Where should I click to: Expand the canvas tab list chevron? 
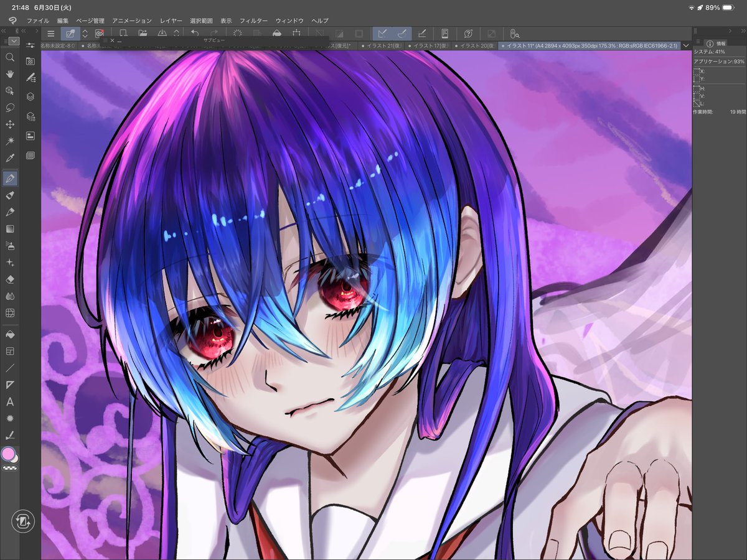tap(686, 45)
